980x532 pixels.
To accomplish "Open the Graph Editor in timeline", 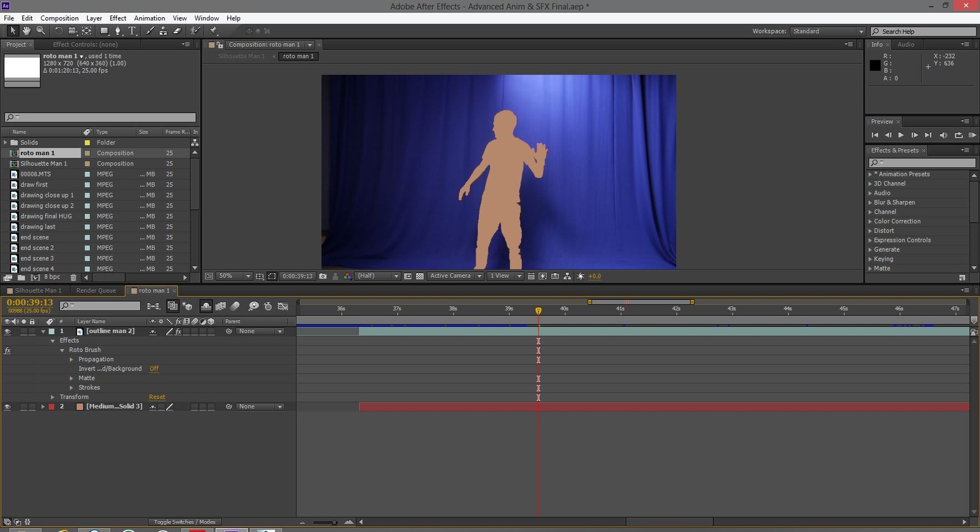I will pyautogui.click(x=283, y=306).
